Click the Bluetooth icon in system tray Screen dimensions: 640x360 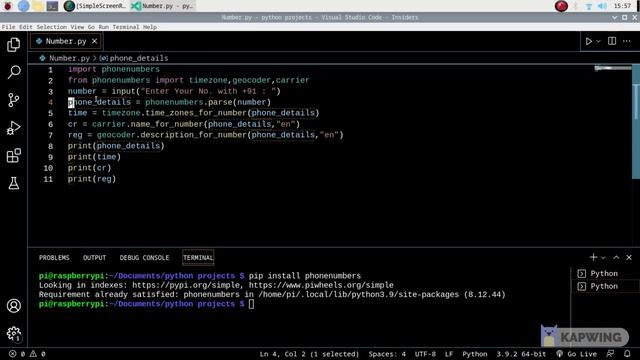tap(576, 6)
